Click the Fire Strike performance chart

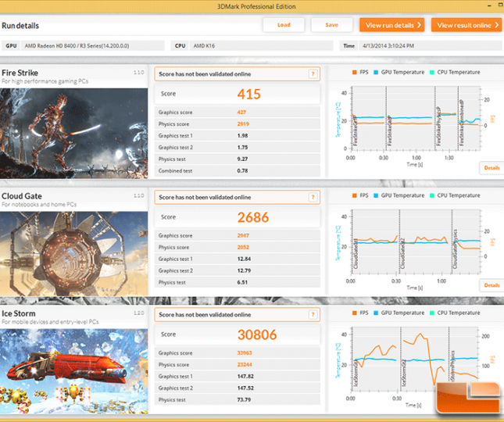coord(416,118)
